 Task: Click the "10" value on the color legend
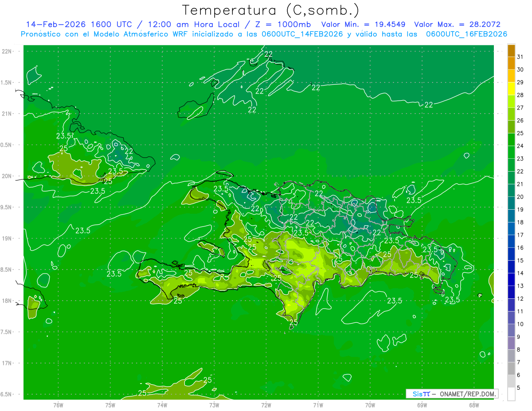520,324
